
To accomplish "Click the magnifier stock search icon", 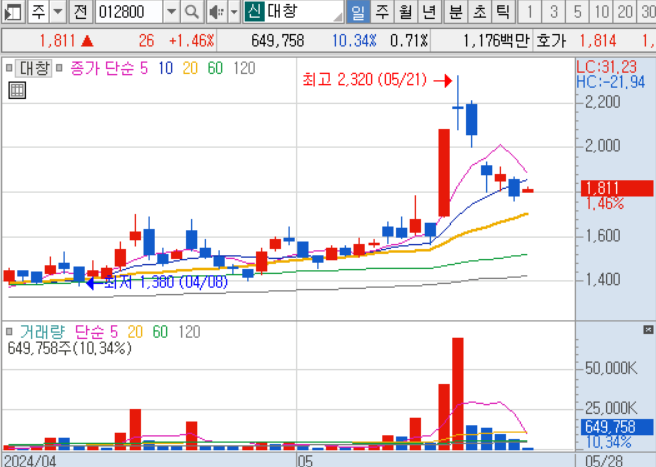I will 192,12.
